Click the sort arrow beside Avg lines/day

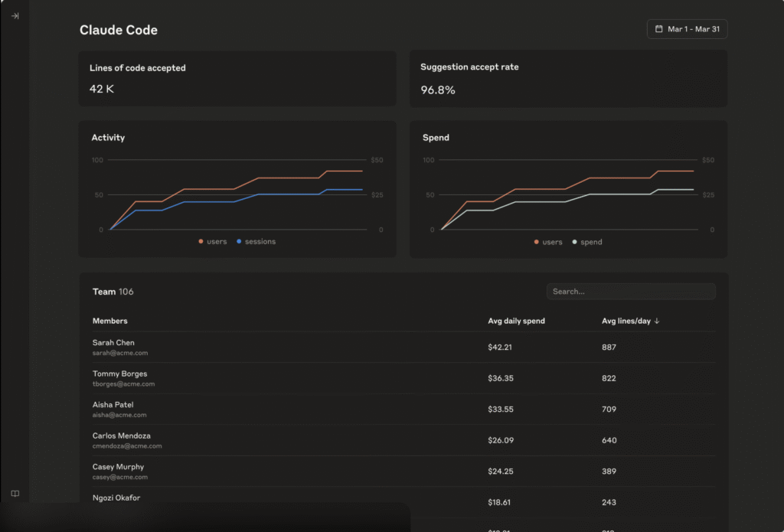tap(657, 321)
